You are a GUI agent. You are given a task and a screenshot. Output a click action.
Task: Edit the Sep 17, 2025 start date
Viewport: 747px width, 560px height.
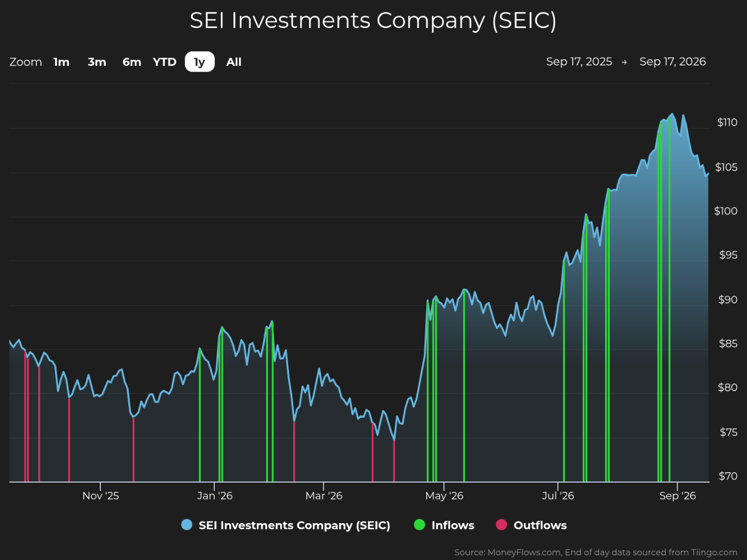pos(579,62)
